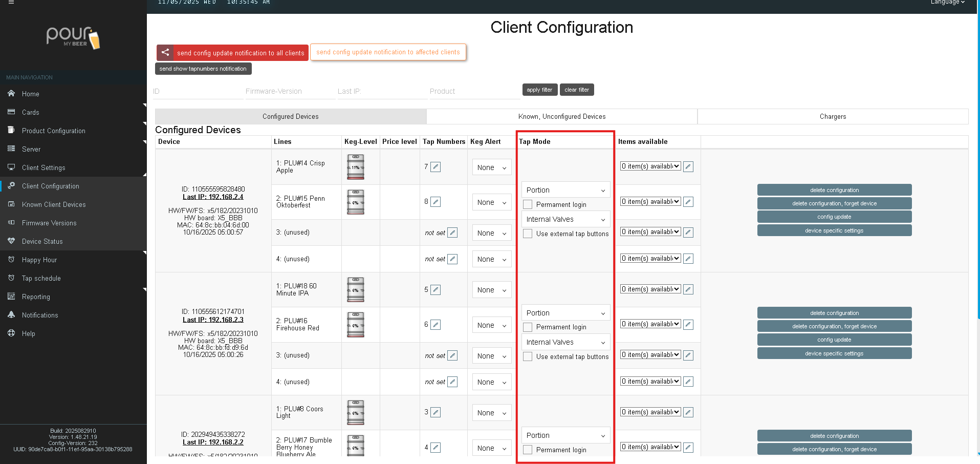Expand Keg Alert dropdown for Crisp Apple line

[491, 167]
